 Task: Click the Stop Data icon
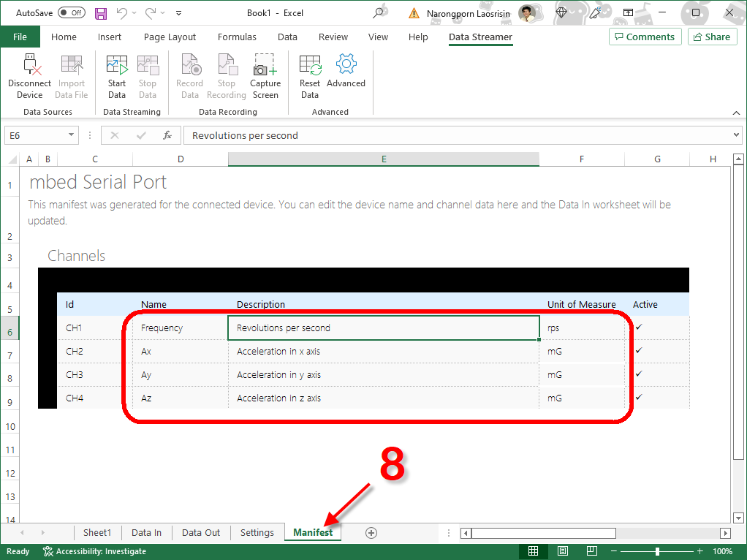[x=148, y=64]
